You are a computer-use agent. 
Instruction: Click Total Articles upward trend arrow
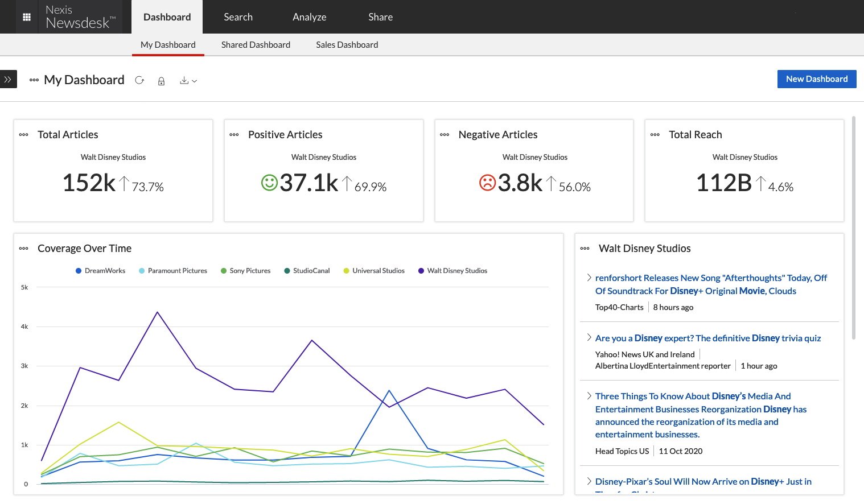tap(124, 183)
